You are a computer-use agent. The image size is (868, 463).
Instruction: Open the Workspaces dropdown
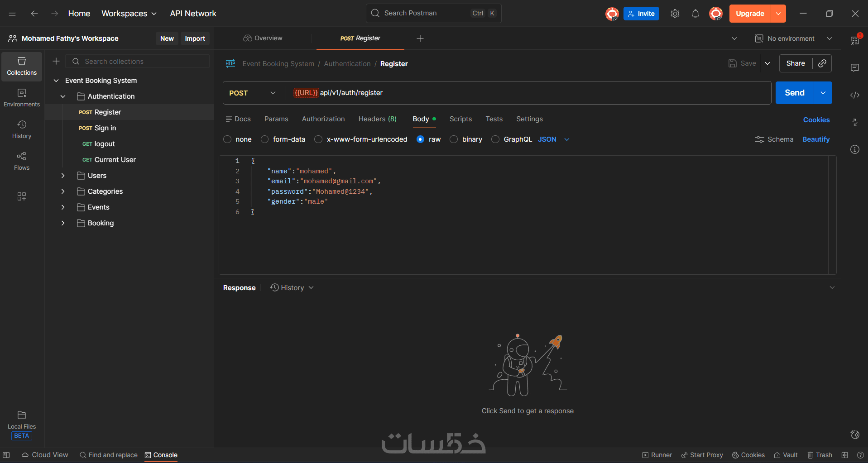click(129, 14)
